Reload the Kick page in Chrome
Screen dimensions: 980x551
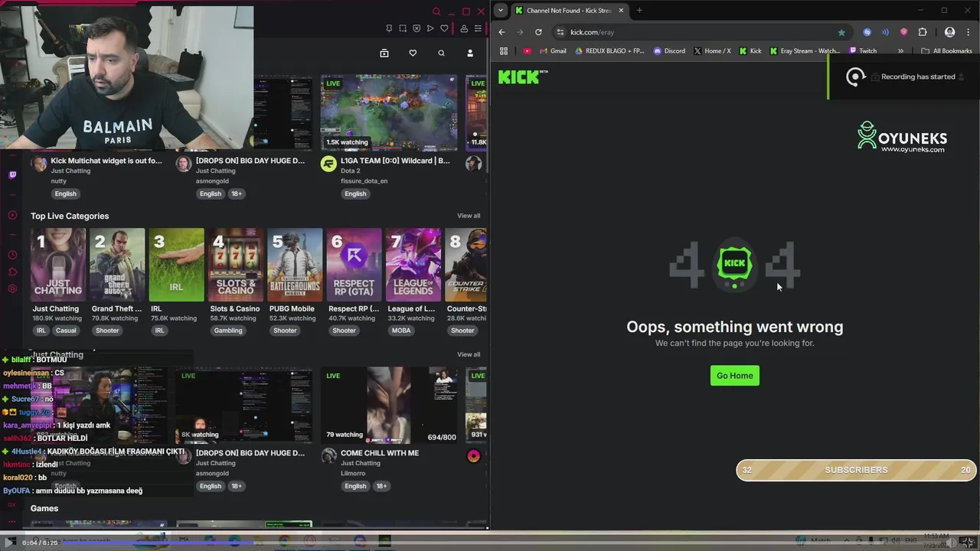click(538, 32)
